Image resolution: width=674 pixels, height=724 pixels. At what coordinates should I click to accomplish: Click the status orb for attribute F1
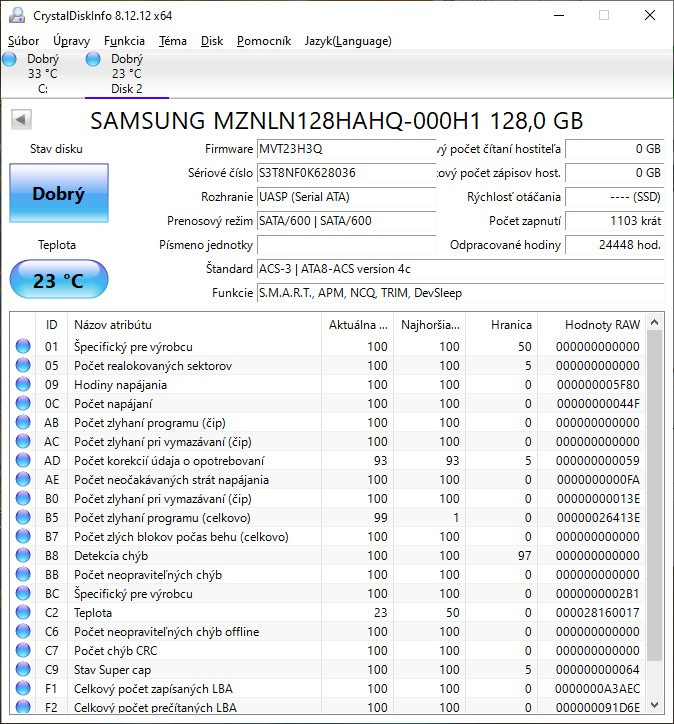(x=23, y=688)
